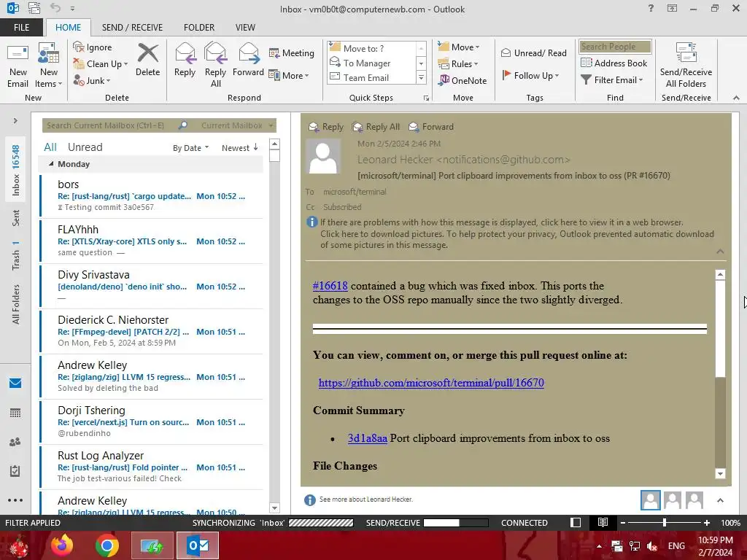
Task: Switch to the HOME tab
Action: (x=68, y=28)
